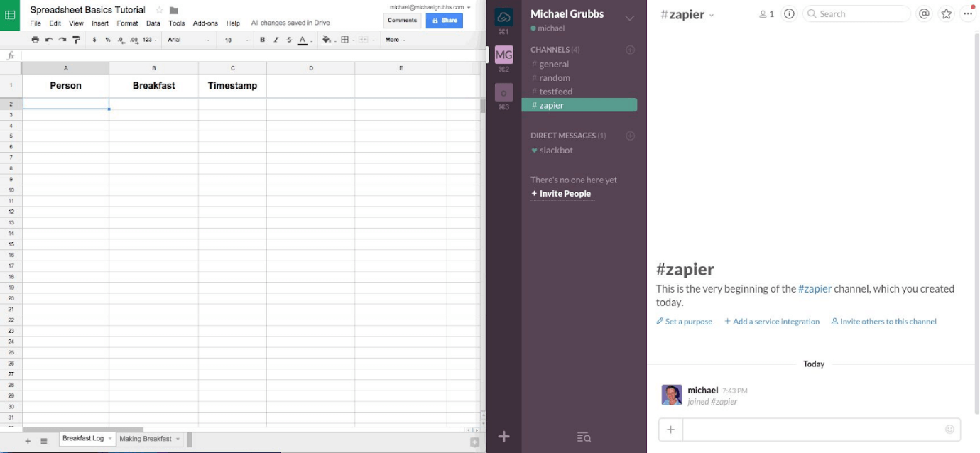Image resolution: width=980 pixels, height=453 pixels.
Task: Click the Print icon in Sheets toolbar
Action: pos(35,40)
